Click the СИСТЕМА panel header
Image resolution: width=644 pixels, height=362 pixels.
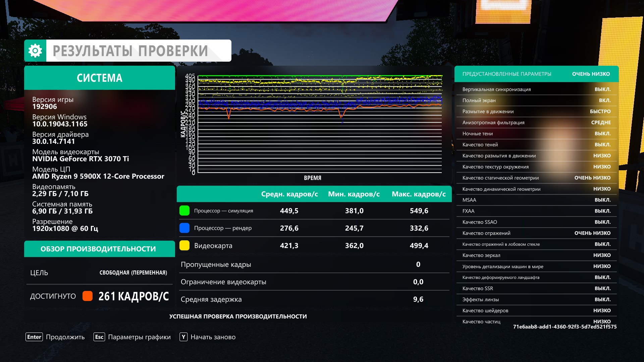tap(100, 78)
